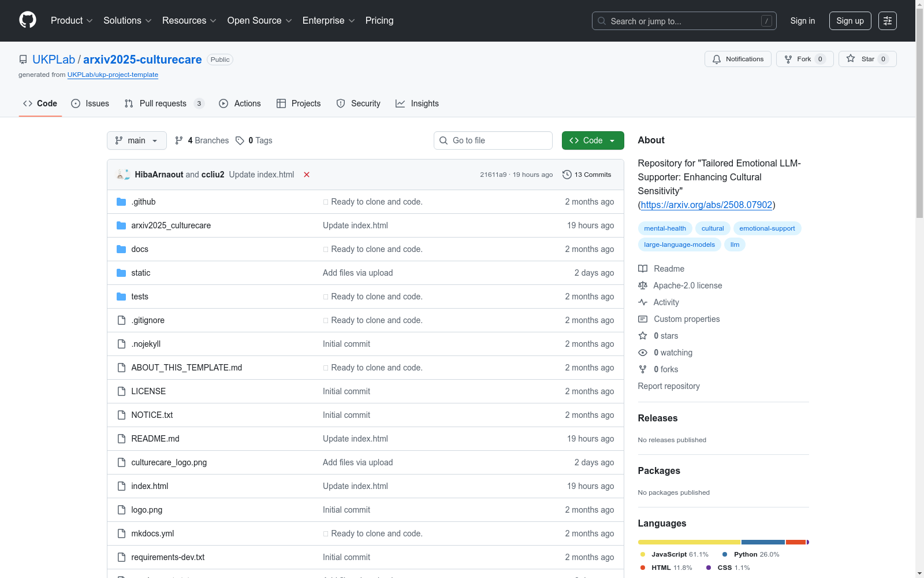View the 13 Commits history
924x578 pixels.
tap(587, 175)
